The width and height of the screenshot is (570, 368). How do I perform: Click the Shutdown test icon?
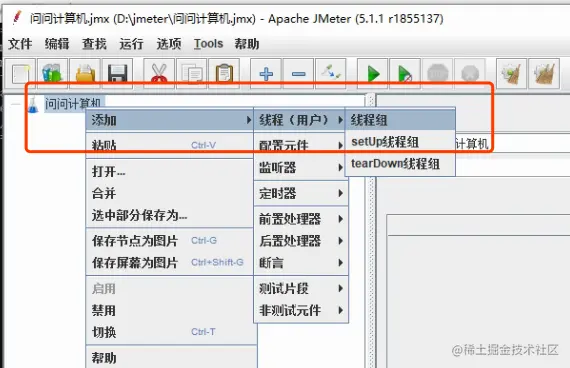pos(470,73)
